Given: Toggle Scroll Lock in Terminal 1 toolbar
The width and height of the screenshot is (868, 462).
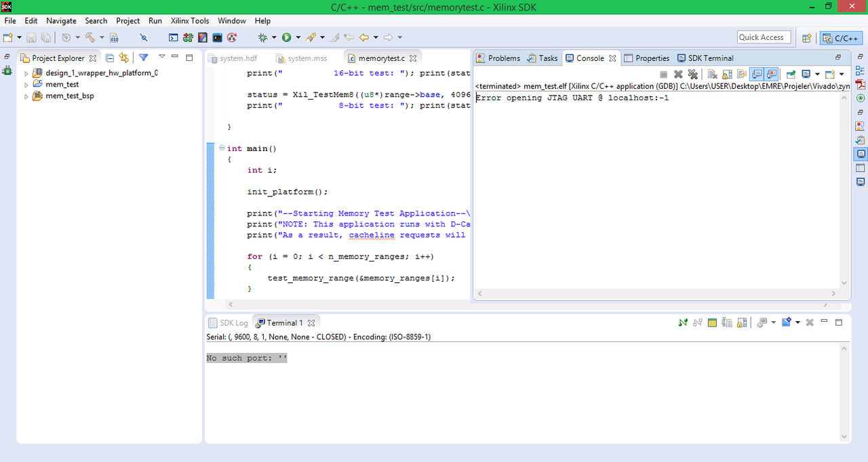Looking at the screenshot, I should pos(742,322).
